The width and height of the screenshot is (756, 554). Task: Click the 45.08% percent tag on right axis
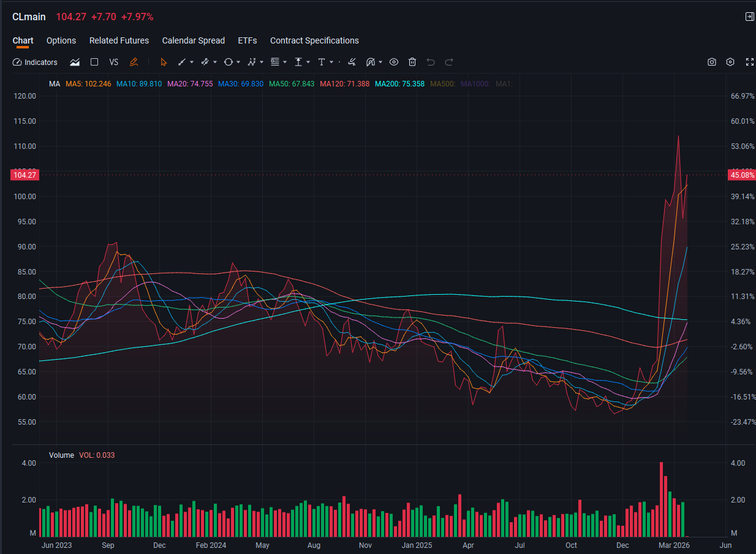click(x=741, y=175)
